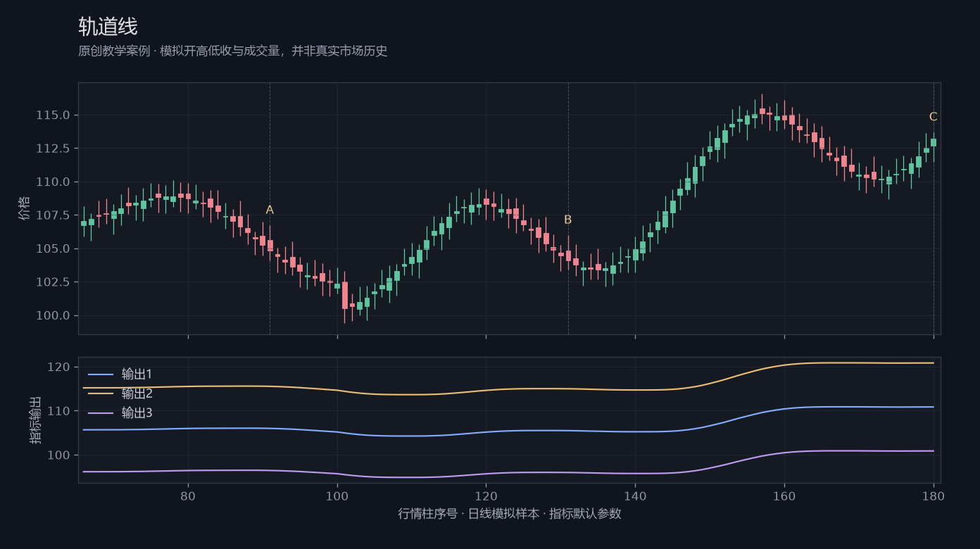The image size is (980, 549).
Task: Click the 107.5 price tick label
Action: tap(53, 215)
